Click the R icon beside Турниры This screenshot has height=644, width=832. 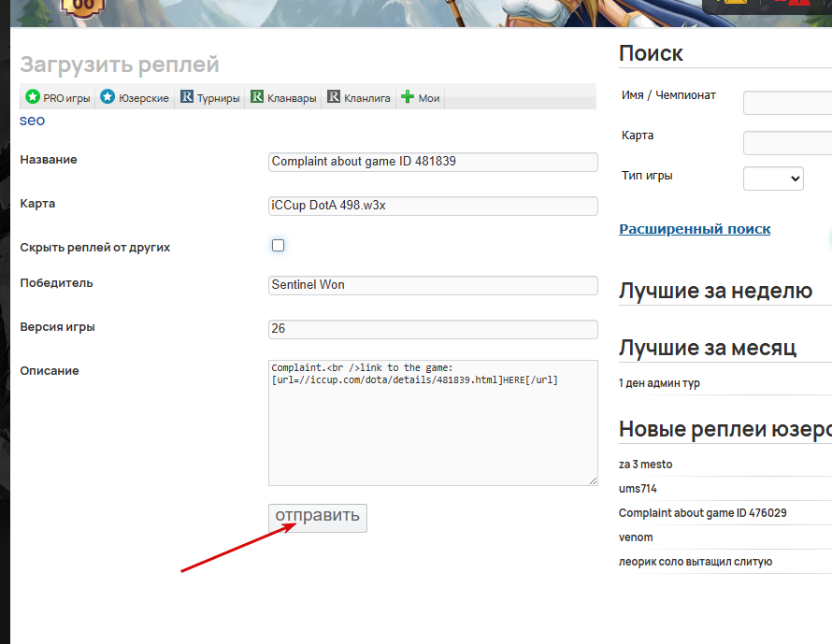pos(187,96)
